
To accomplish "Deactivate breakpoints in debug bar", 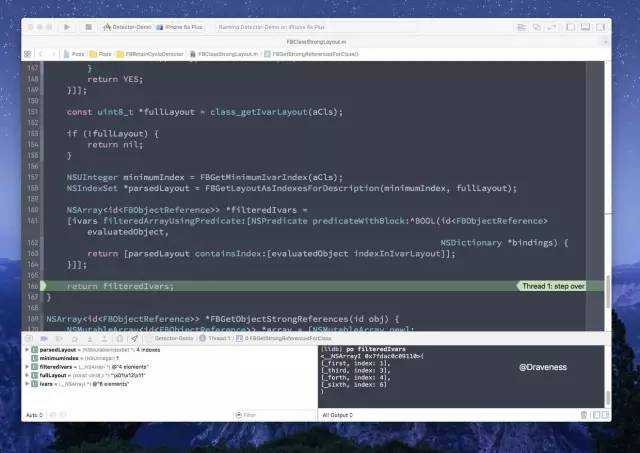I will click(44, 338).
